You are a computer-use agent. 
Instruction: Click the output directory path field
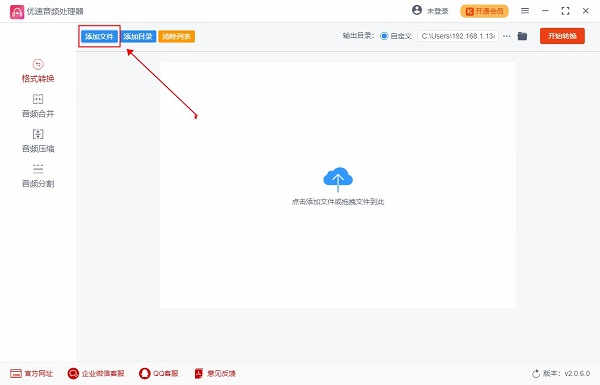(x=458, y=36)
